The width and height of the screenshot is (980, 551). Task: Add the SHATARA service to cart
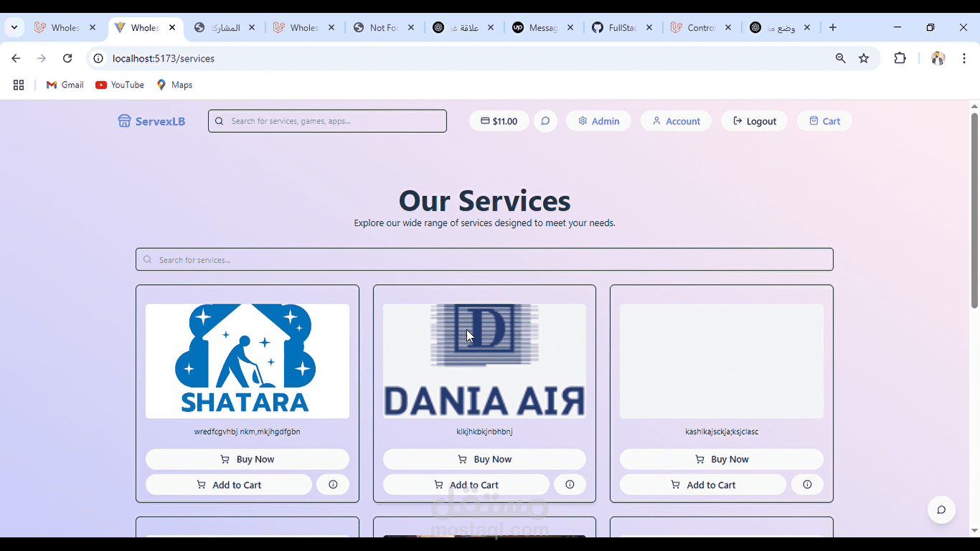coord(229,484)
